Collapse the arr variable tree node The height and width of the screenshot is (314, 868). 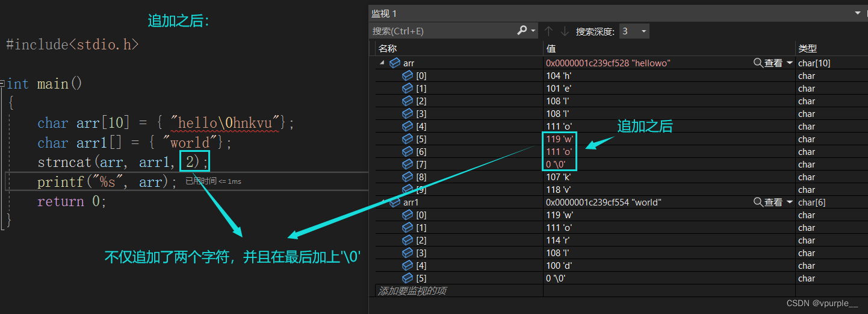click(382, 63)
